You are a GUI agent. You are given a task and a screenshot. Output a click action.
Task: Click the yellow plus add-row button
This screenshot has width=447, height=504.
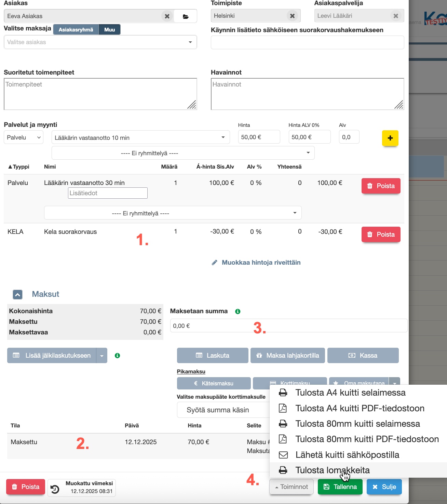(x=390, y=138)
